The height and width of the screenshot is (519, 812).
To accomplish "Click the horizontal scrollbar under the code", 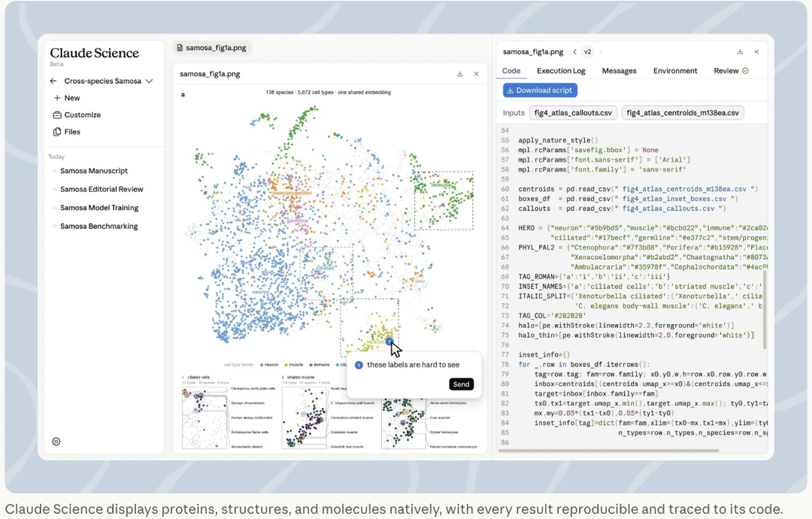I will 608,451.
